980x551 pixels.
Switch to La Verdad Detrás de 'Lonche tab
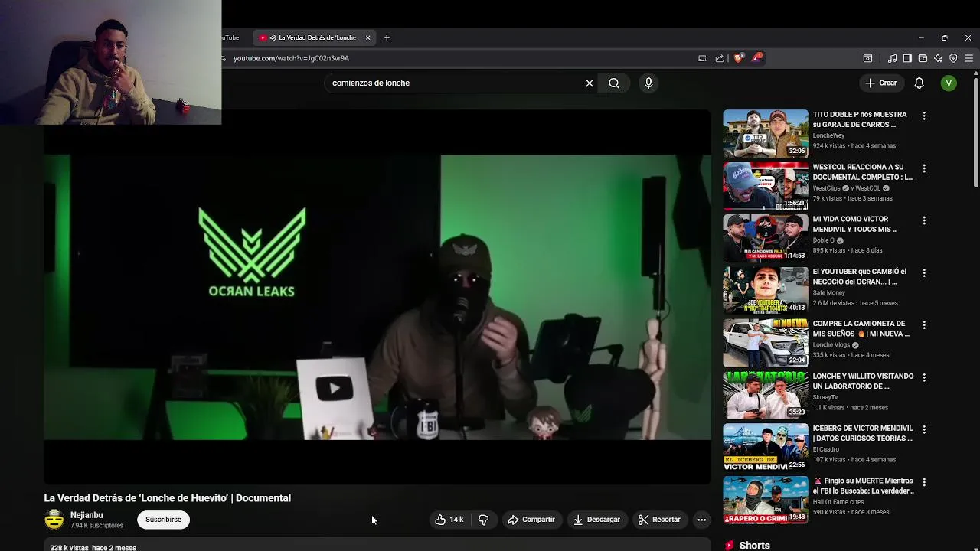click(315, 37)
